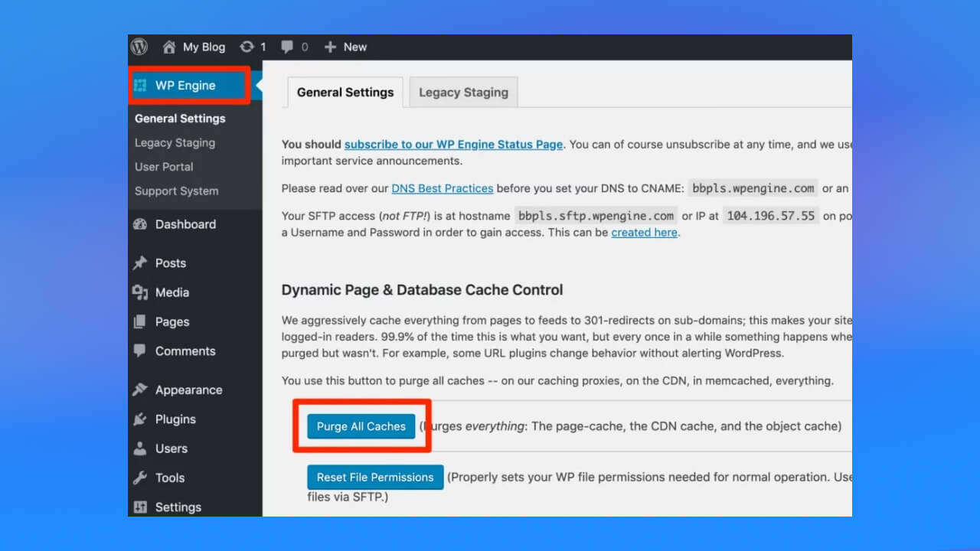
Task: Open Comments menu label in sidebar
Action: coord(185,351)
